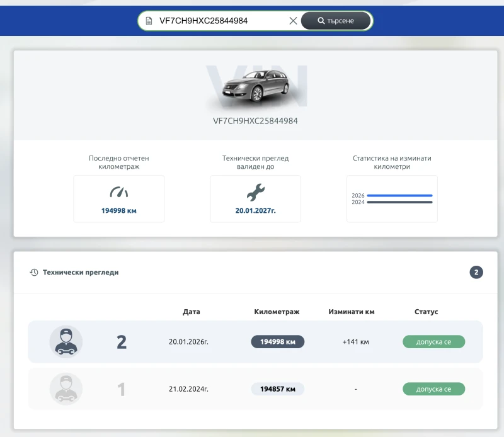Click the допуска се badge for 21.02.2024
The height and width of the screenshot is (437, 504).
coord(433,389)
